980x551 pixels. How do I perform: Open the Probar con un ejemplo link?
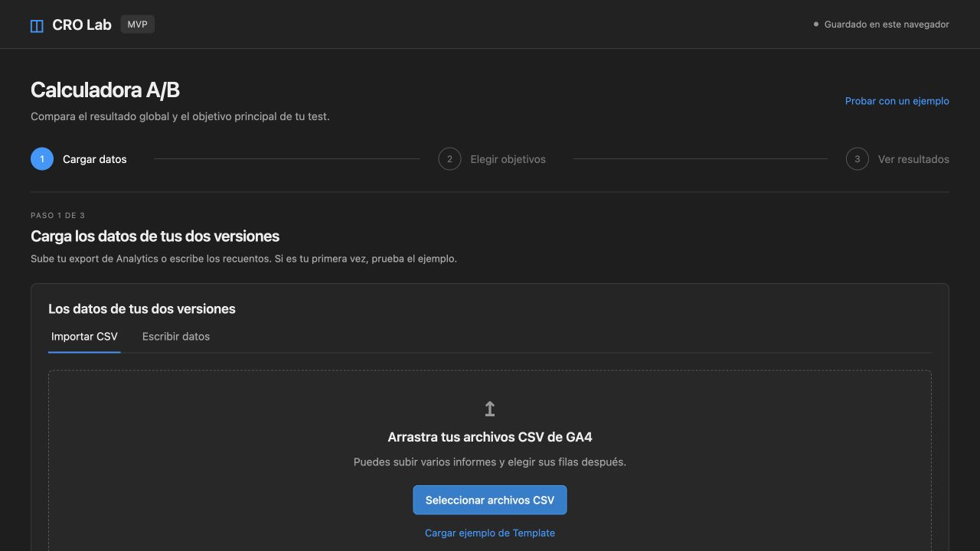tap(897, 101)
